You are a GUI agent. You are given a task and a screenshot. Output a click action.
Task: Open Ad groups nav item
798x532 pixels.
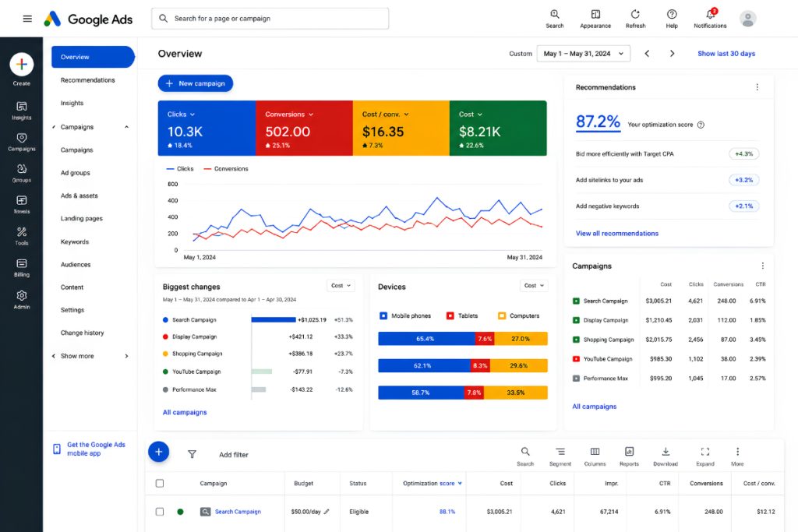(76, 173)
